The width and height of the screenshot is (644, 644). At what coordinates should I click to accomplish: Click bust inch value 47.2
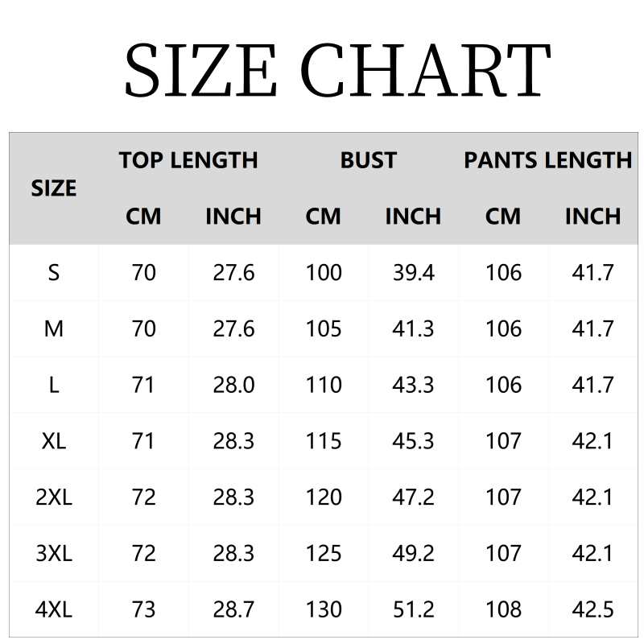pyautogui.click(x=413, y=497)
